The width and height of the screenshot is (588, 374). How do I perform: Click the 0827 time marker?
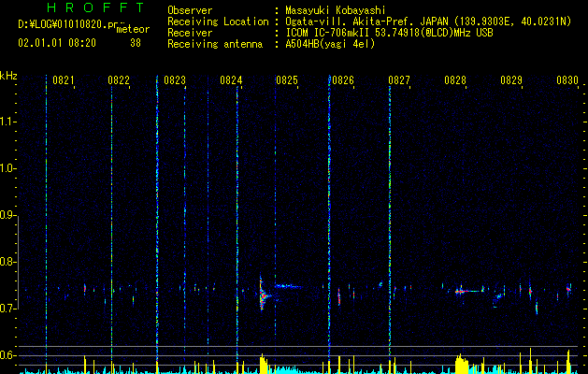(399, 80)
